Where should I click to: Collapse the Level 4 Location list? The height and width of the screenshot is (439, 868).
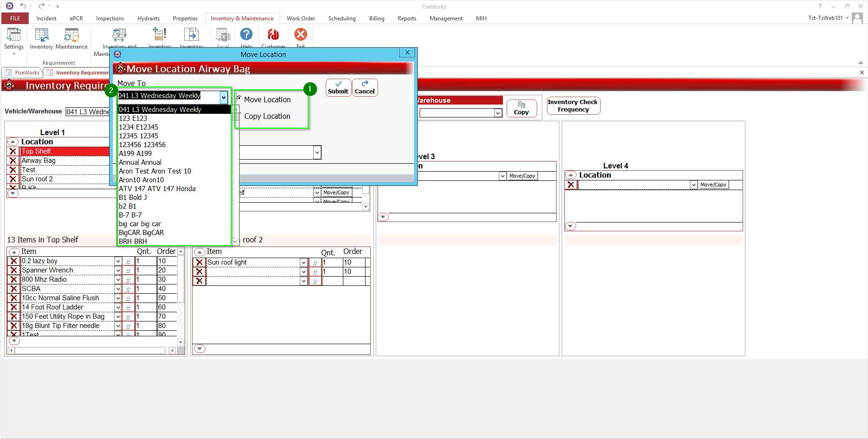(x=571, y=175)
